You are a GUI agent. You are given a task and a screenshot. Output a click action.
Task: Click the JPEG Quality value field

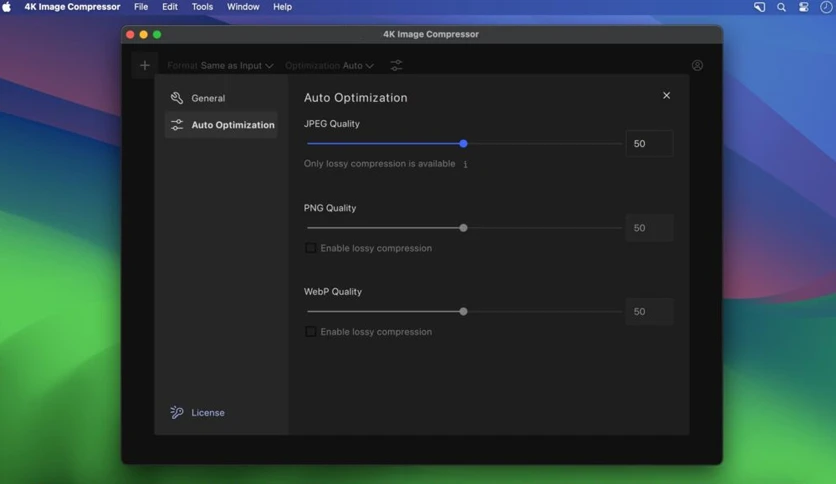[x=649, y=143]
